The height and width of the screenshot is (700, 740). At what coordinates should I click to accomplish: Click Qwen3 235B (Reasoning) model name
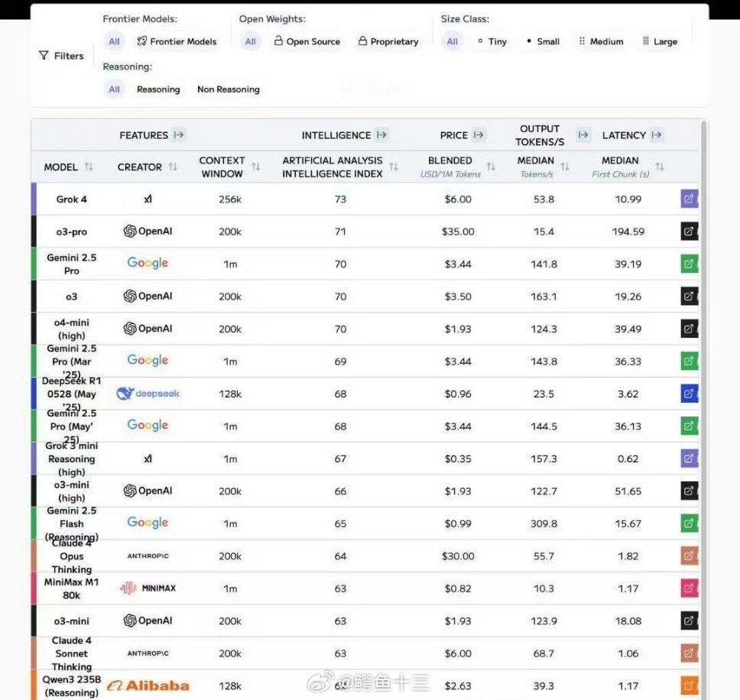point(71,685)
